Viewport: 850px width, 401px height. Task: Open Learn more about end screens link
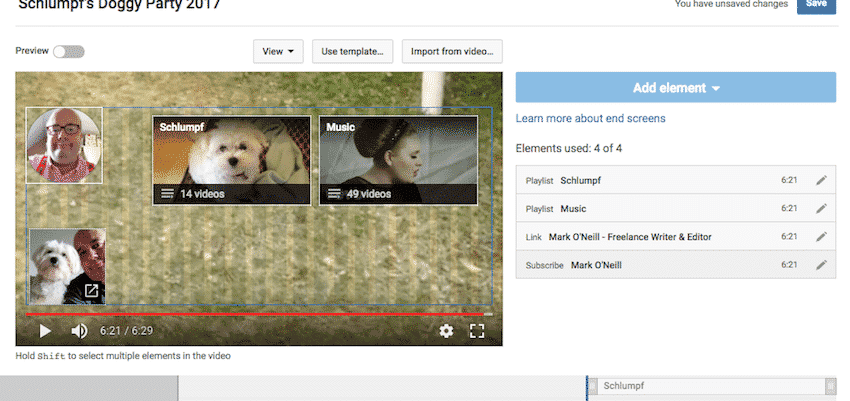590,119
